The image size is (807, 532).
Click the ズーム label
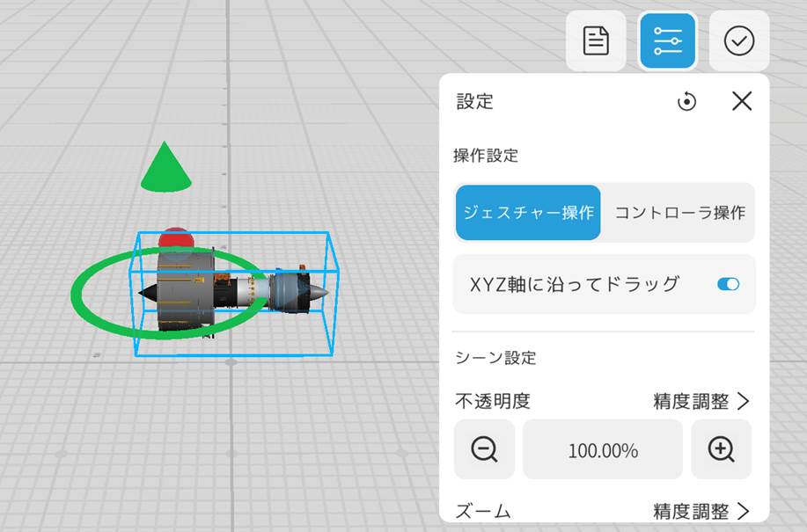(483, 512)
